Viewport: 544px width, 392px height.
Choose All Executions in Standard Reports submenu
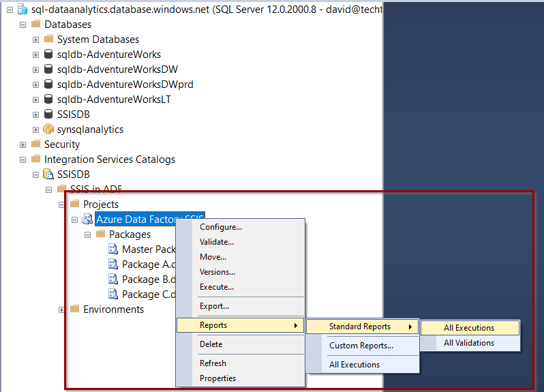(x=470, y=328)
